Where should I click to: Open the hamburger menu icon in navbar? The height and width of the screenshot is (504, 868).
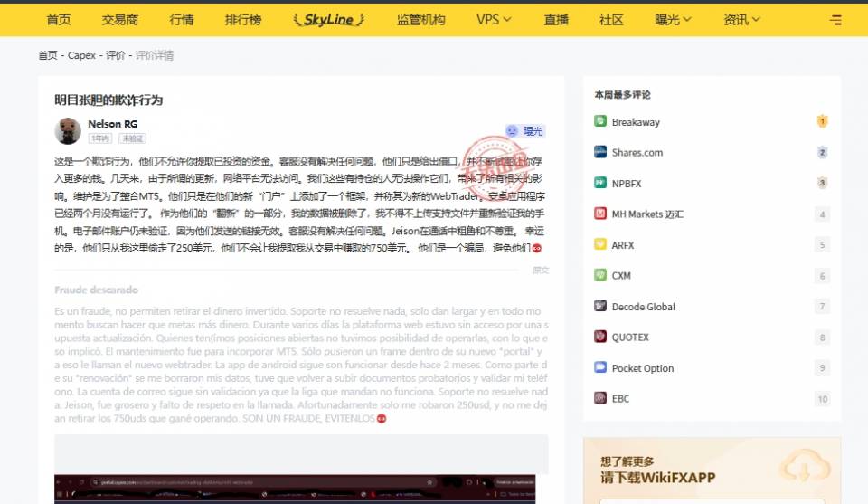pyautogui.click(x=835, y=20)
